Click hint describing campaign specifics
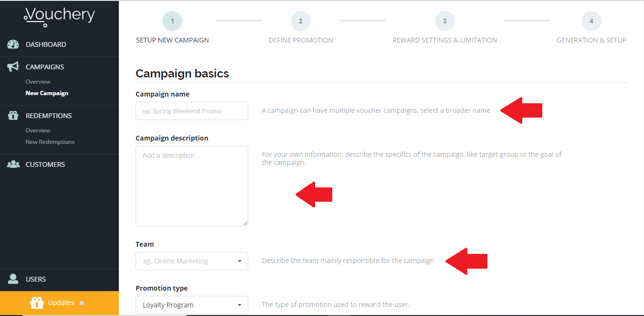Screen dimensions: 644x316 pos(412,159)
